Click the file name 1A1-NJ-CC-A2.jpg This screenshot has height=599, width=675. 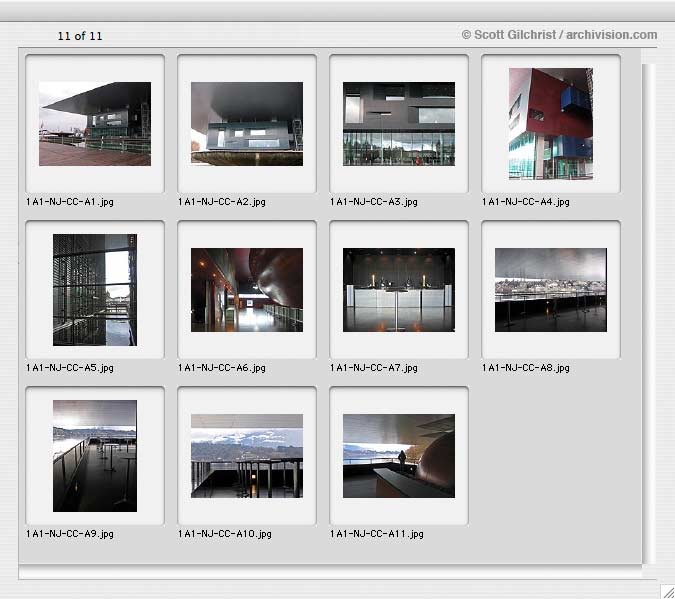[x=222, y=202]
